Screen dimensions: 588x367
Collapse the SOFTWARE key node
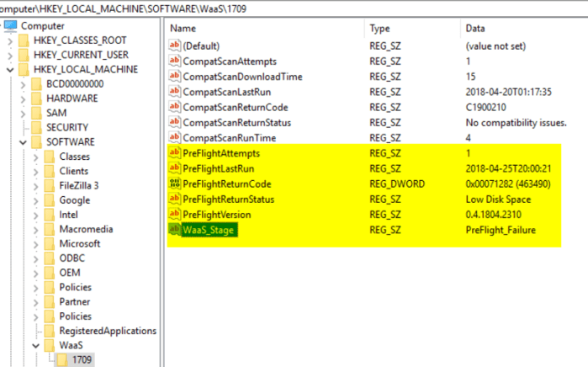pyautogui.click(x=23, y=141)
